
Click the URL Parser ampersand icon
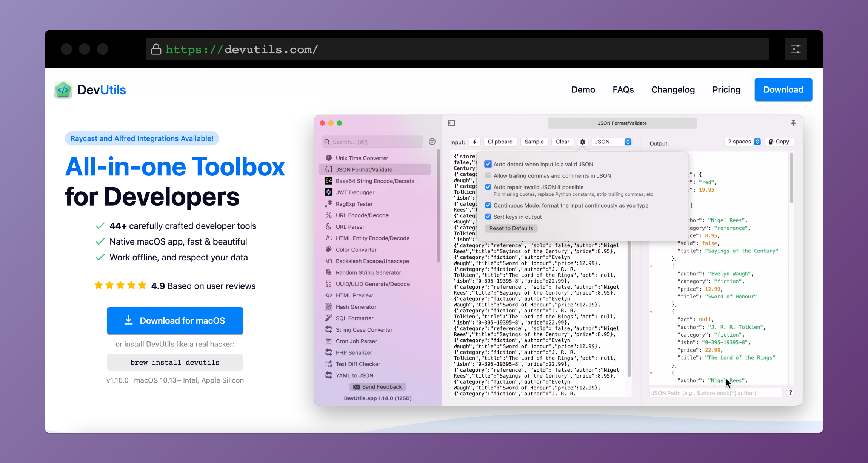point(329,226)
